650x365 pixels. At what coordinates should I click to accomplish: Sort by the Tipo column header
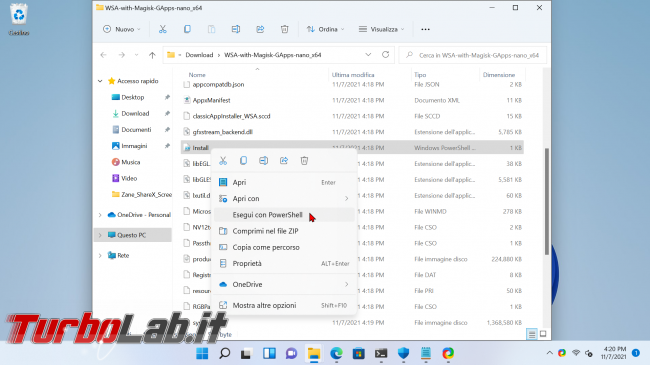pyautogui.click(x=420, y=75)
